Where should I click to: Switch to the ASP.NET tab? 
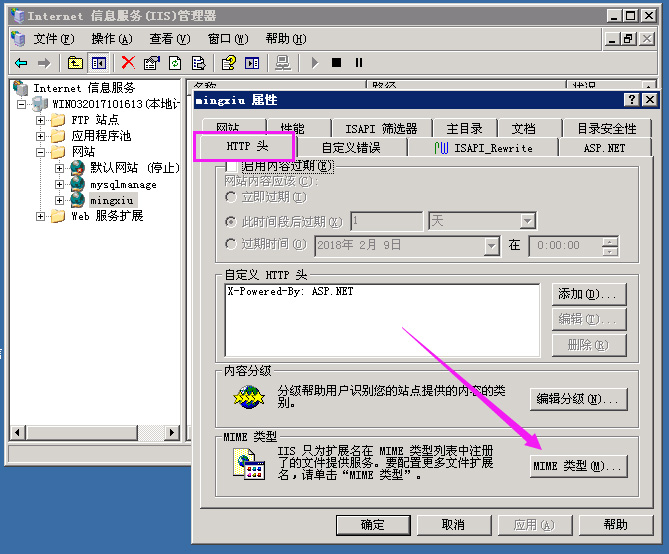tap(605, 148)
